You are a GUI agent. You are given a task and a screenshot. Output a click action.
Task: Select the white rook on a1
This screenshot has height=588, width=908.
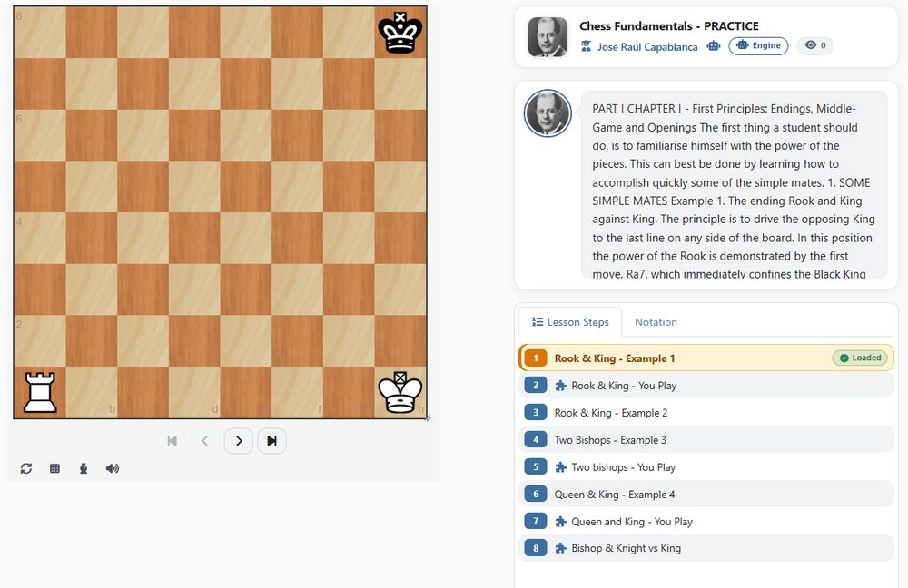(x=40, y=392)
